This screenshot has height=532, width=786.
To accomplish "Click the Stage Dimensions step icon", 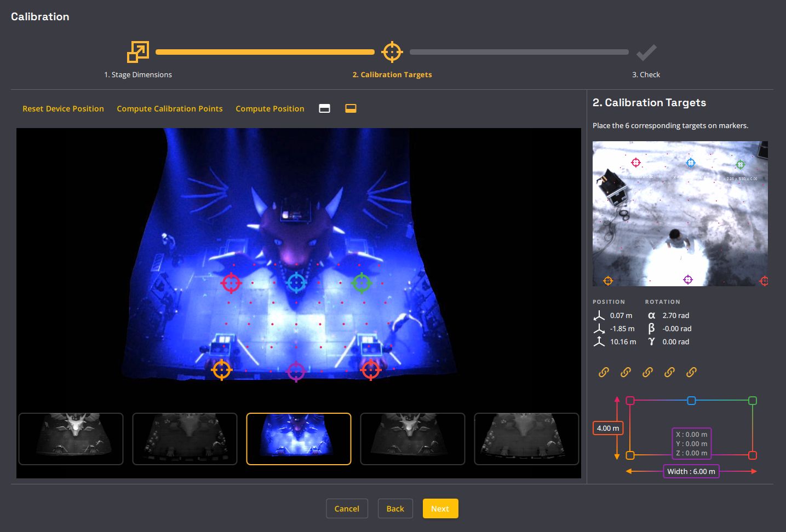I will tap(138, 52).
